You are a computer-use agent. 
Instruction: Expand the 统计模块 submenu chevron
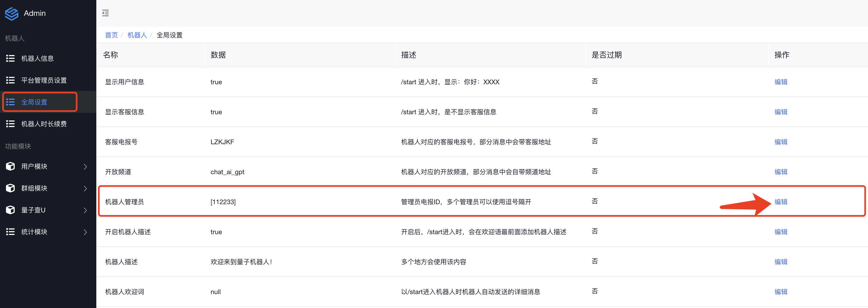[x=85, y=232]
